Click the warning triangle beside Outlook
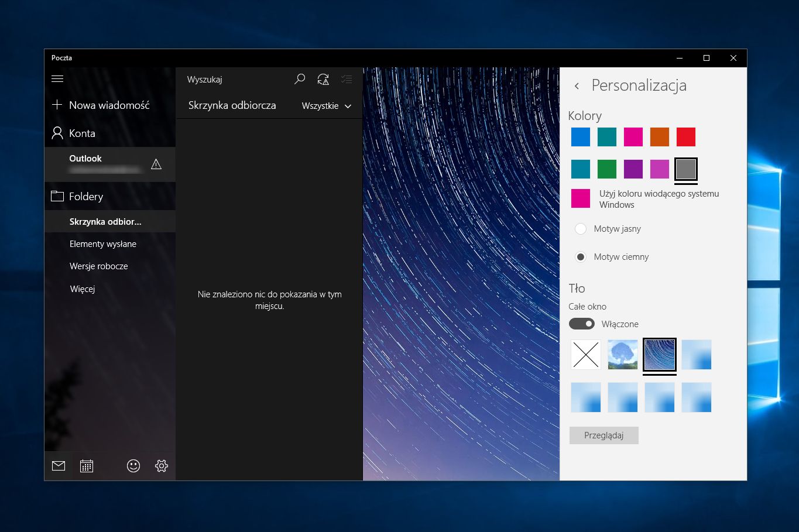This screenshot has width=799, height=532. pos(156,164)
